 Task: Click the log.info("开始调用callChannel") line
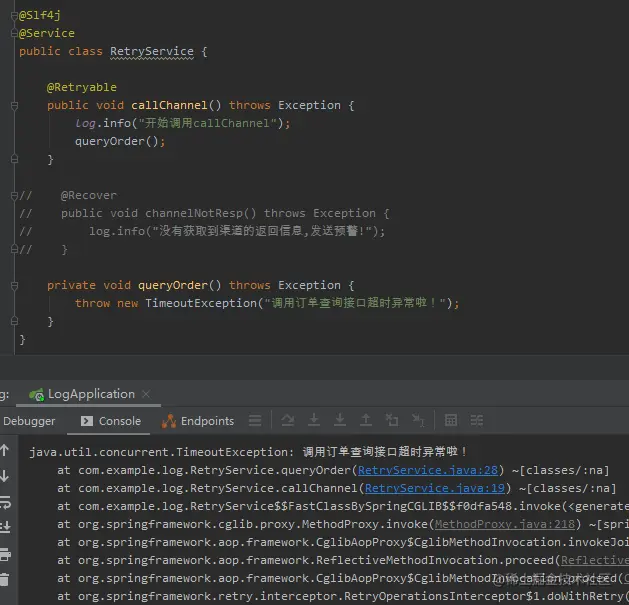[183, 123]
